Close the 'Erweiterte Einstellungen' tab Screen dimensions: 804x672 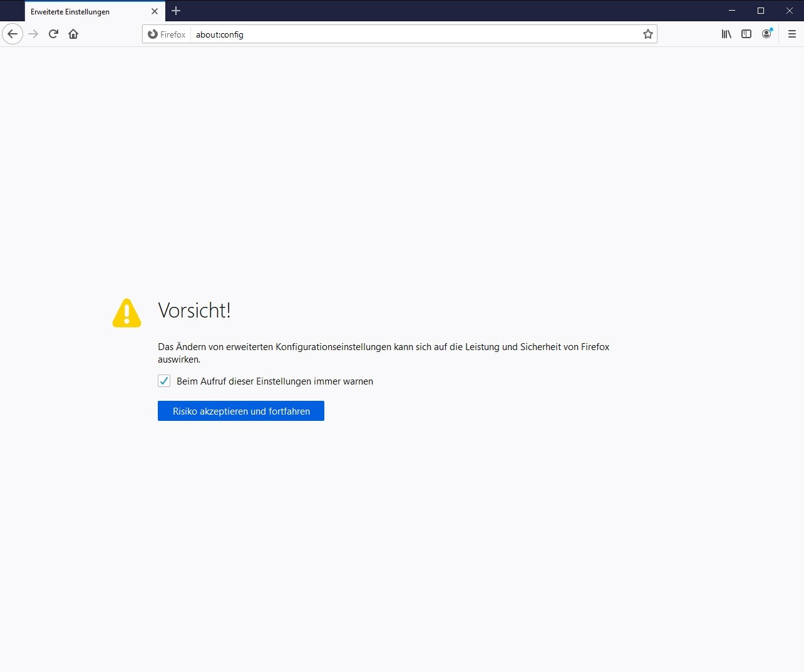tap(155, 11)
